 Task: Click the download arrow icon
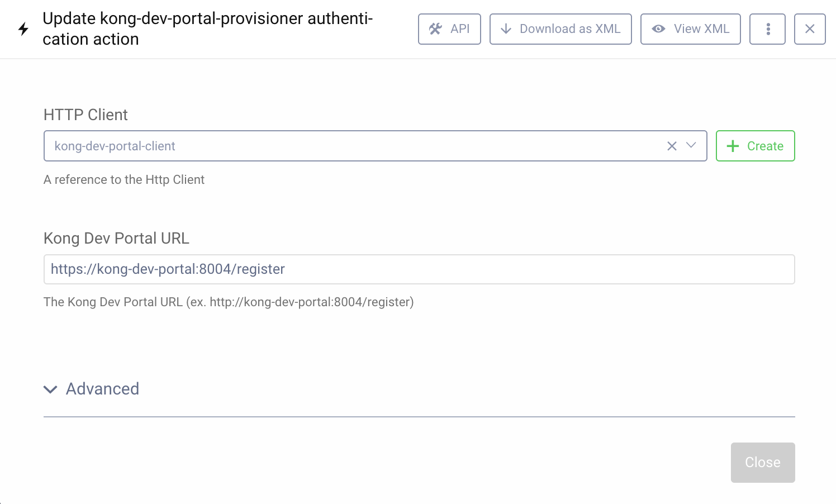tap(506, 28)
